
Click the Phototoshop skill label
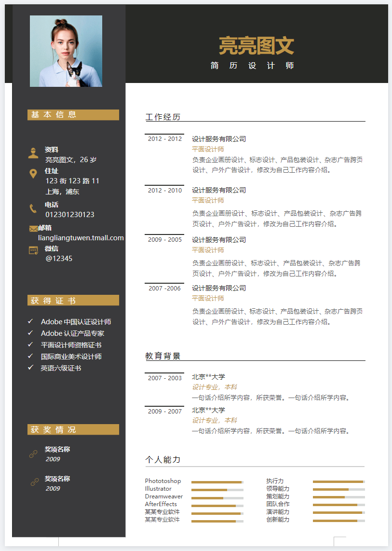tap(163, 481)
